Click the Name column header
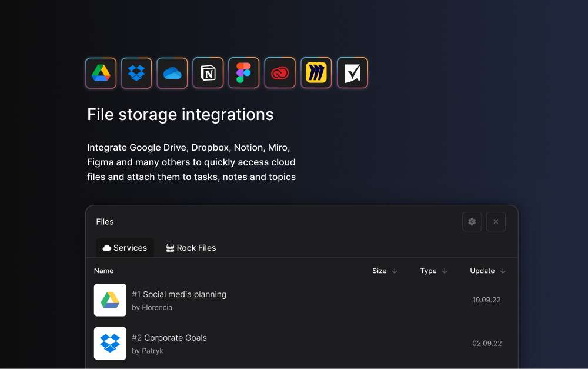 pyautogui.click(x=103, y=271)
